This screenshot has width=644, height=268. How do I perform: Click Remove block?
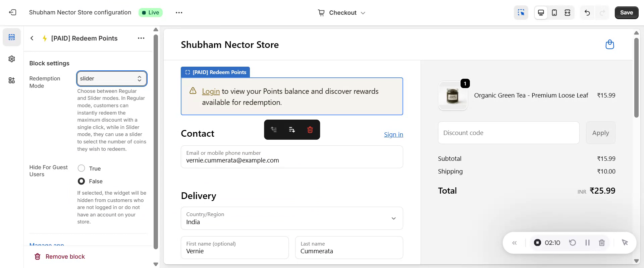tap(59, 257)
